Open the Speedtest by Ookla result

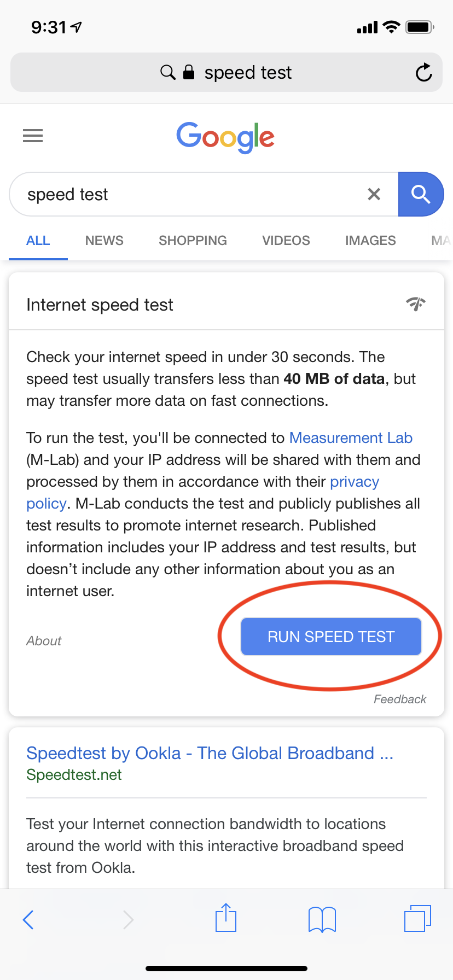click(210, 753)
